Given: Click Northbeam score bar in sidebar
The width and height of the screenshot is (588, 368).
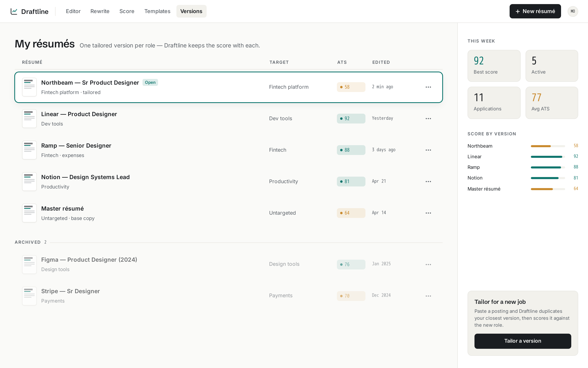Looking at the screenshot, I should coord(548,146).
